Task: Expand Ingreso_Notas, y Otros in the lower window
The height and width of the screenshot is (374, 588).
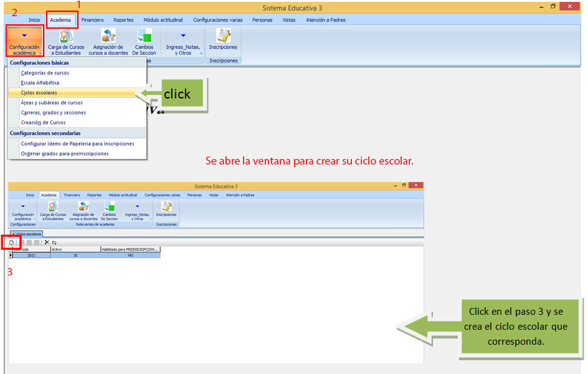Action: tap(136, 210)
